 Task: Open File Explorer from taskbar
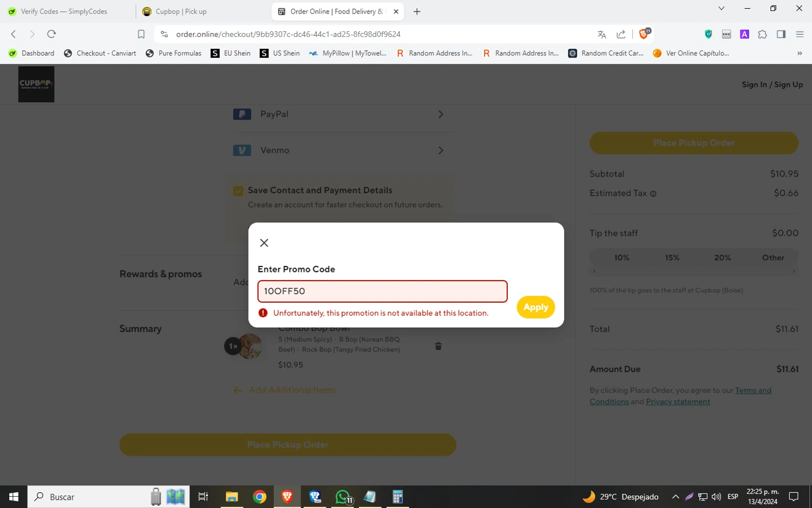tap(232, 497)
